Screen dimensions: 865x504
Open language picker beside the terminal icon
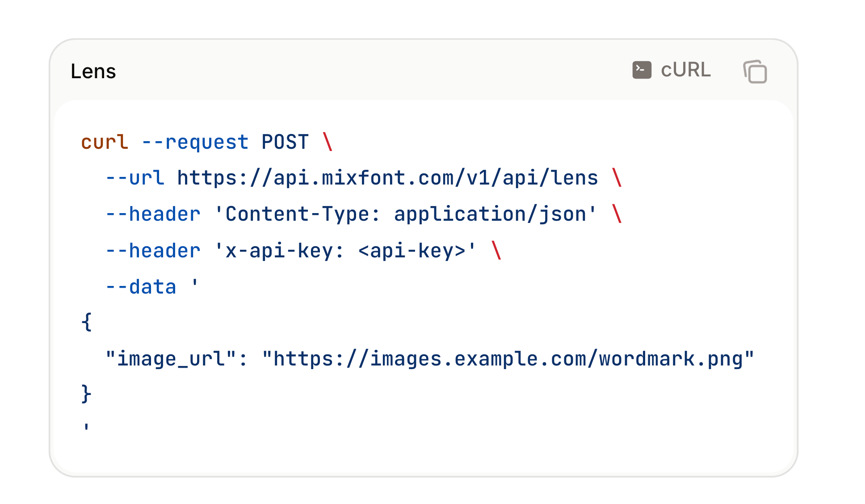point(686,70)
